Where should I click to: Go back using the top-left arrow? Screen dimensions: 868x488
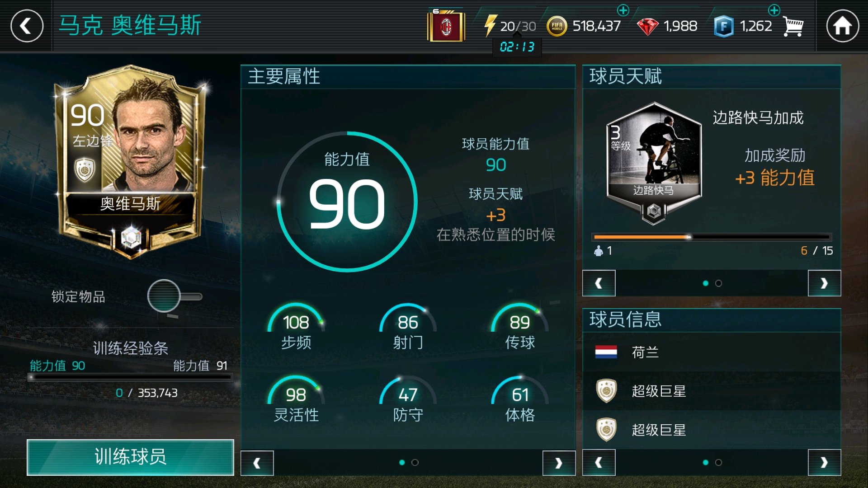[x=27, y=26]
